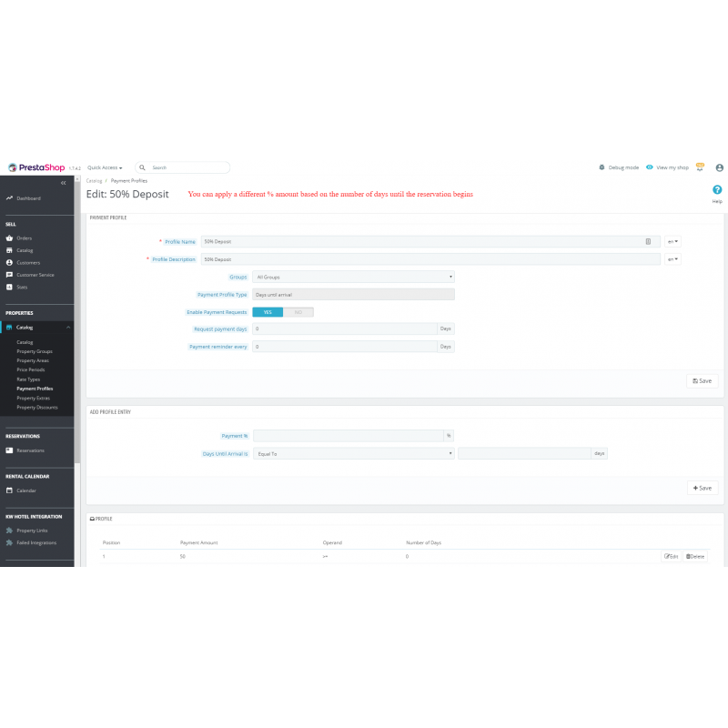Open the Help question mark icon
728x728 pixels.
717,189
